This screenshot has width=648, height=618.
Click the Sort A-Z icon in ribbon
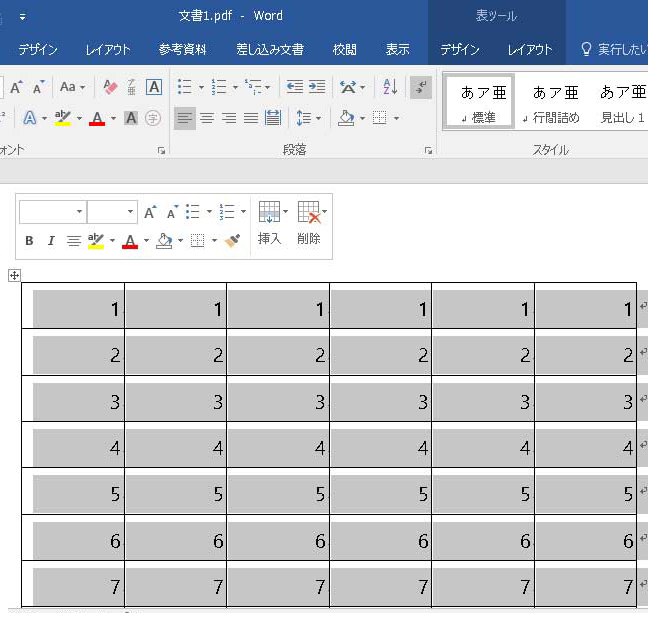click(390, 88)
